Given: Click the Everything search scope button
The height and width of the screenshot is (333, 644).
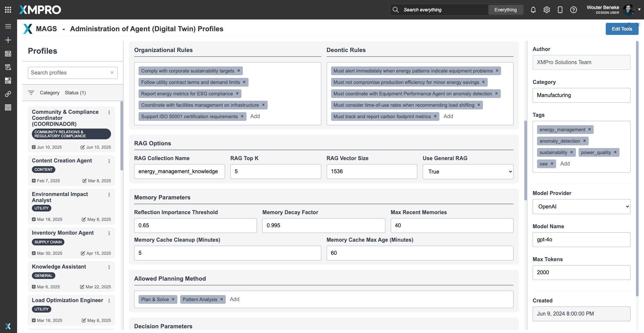Looking at the screenshot, I should click(505, 10).
